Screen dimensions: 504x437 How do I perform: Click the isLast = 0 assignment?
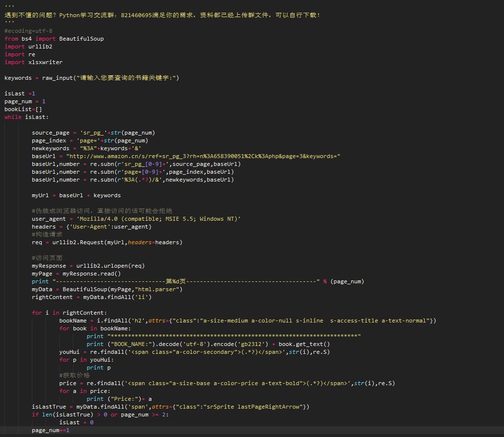pos(76,422)
